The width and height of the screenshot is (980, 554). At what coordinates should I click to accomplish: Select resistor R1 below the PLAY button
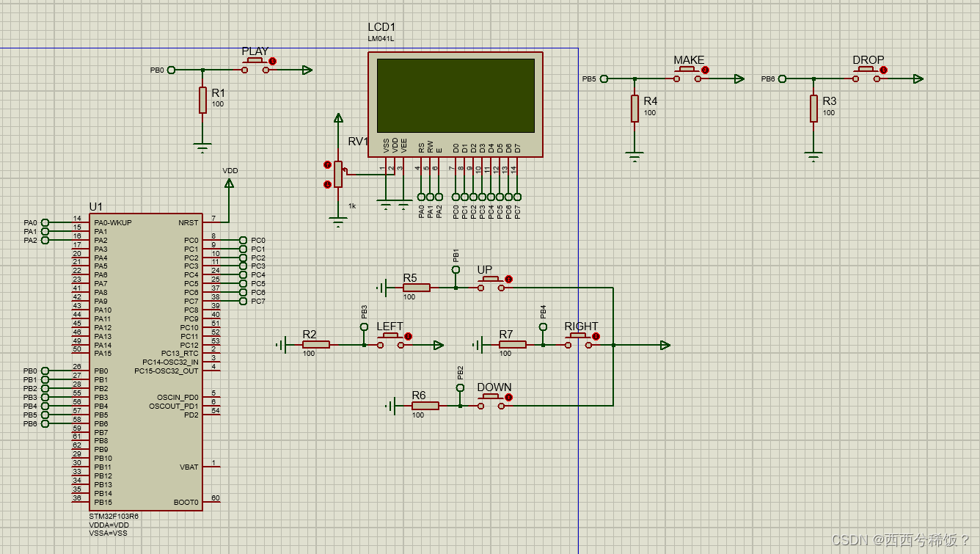[202, 99]
